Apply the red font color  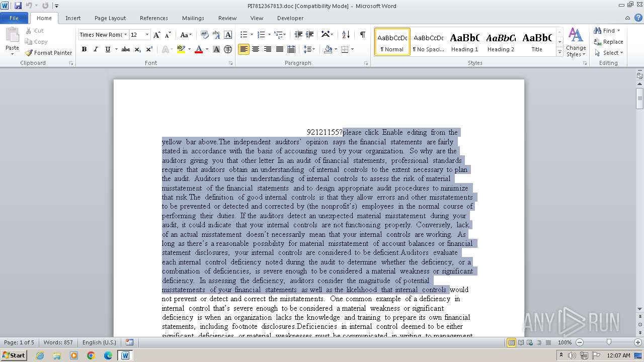[199, 49]
